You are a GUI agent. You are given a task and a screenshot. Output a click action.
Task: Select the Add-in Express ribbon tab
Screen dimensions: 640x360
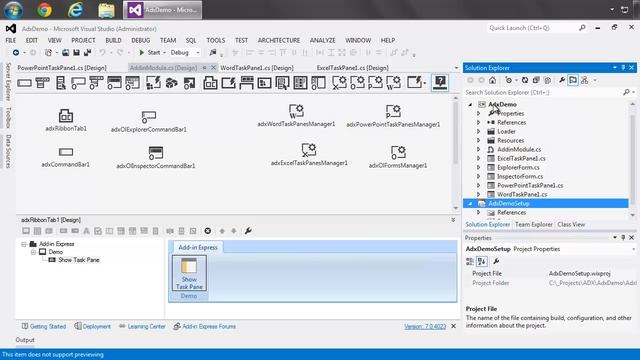pos(198,247)
